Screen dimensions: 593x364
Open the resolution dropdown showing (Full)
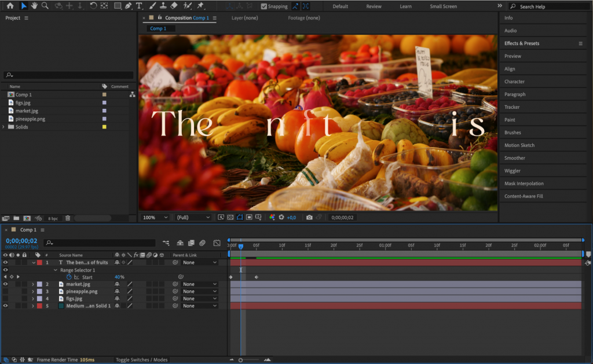point(192,217)
